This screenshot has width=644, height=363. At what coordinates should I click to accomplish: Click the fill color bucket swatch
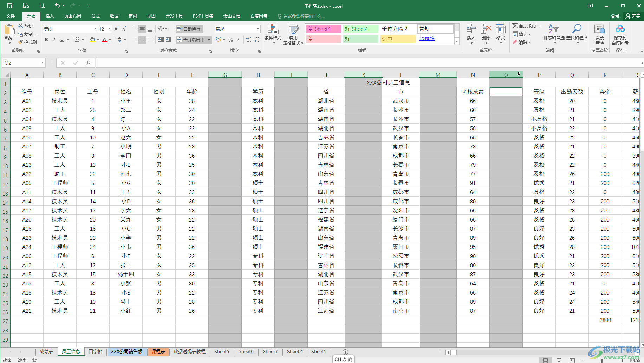(92, 40)
